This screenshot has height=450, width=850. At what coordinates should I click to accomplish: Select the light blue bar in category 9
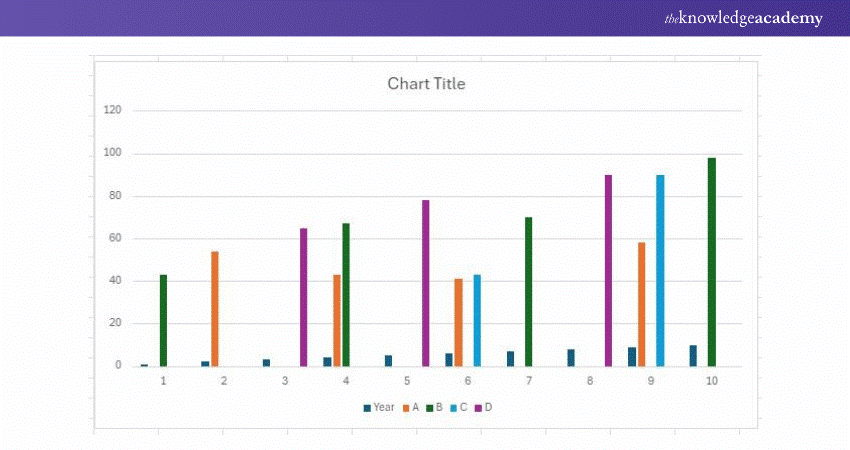click(x=660, y=270)
